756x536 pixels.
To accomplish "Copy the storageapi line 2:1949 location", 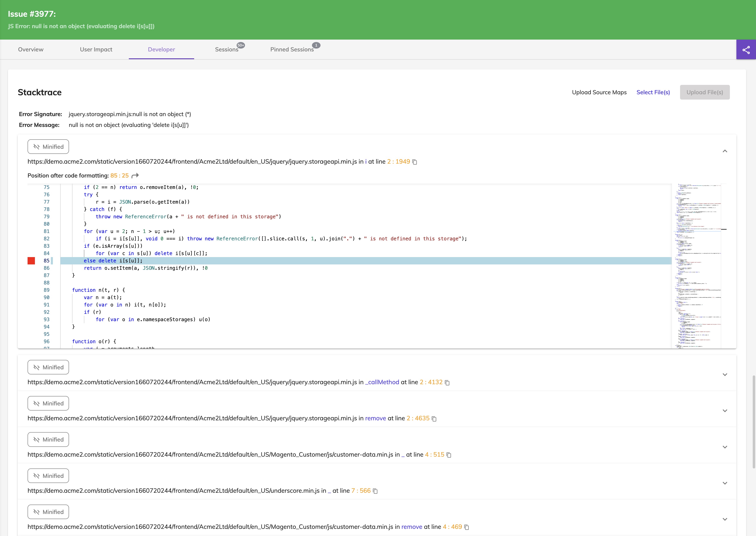I will coord(415,162).
